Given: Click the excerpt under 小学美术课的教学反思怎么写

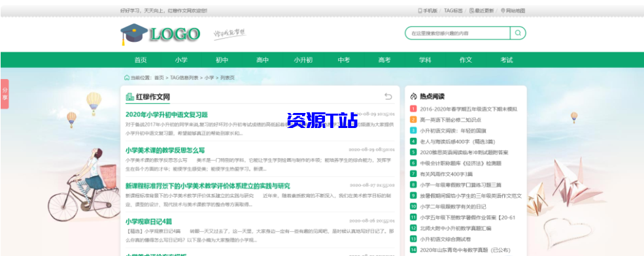Looking at the screenshot, I should pyautogui.click(x=258, y=164).
